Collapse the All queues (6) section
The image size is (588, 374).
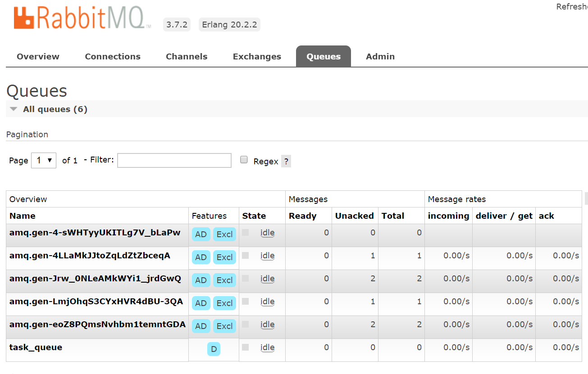click(x=49, y=109)
